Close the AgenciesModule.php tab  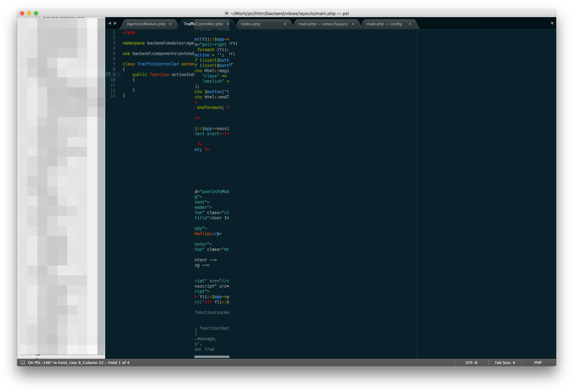click(x=171, y=24)
